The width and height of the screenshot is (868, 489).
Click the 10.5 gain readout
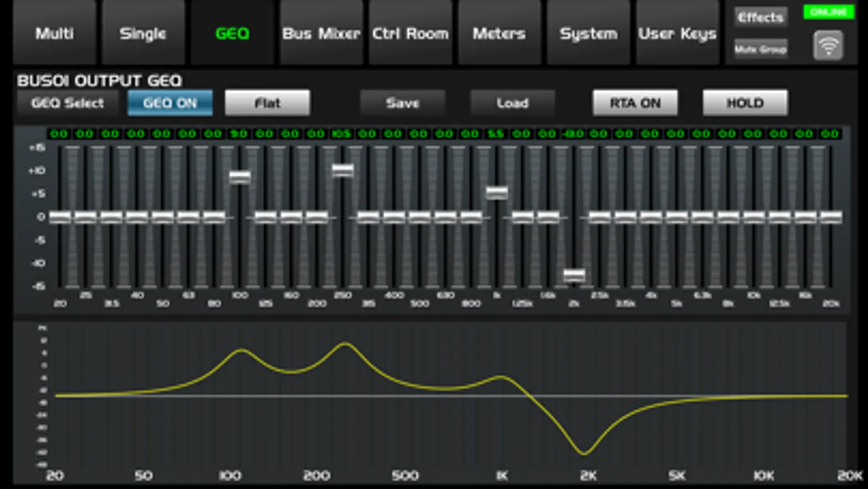coord(342,134)
